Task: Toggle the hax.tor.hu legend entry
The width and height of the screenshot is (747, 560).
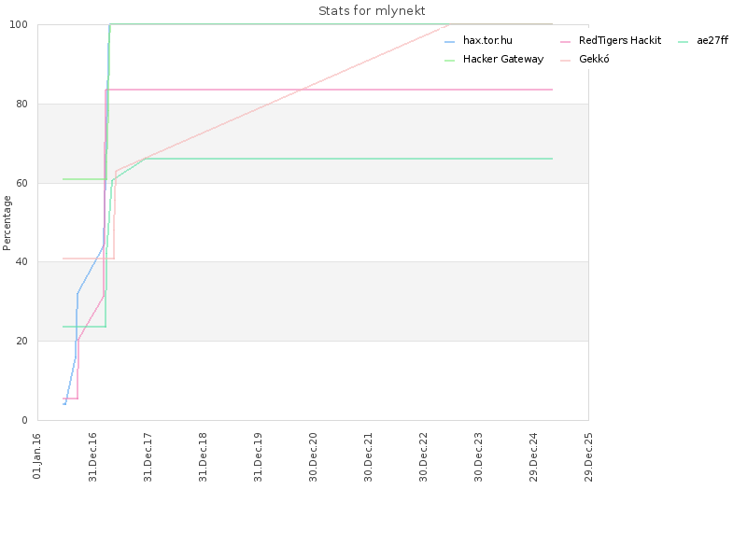Action: pyautogui.click(x=478, y=40)
